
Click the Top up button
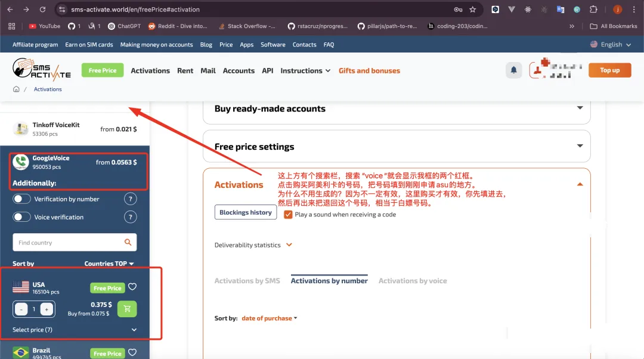[x=610, y=70]
